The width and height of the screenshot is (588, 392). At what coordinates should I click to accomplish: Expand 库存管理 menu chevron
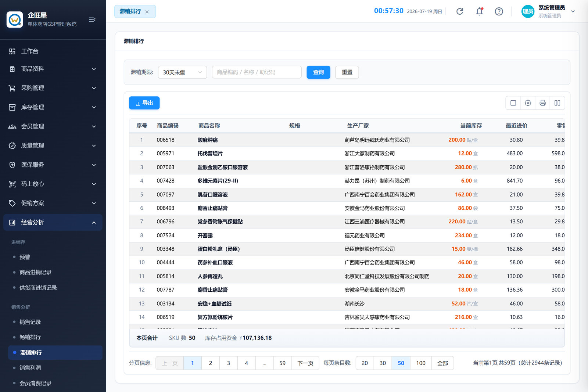(x=94, y=107)
